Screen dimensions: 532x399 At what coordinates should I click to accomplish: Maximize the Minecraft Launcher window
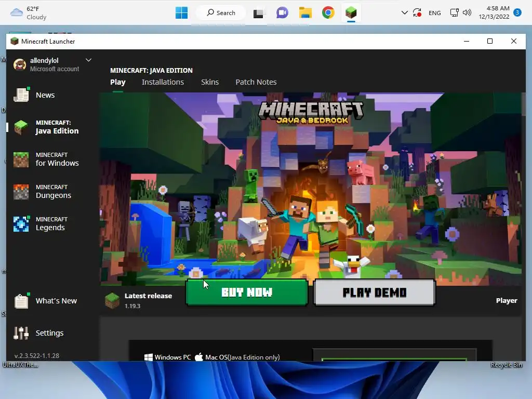click(489, 41)
